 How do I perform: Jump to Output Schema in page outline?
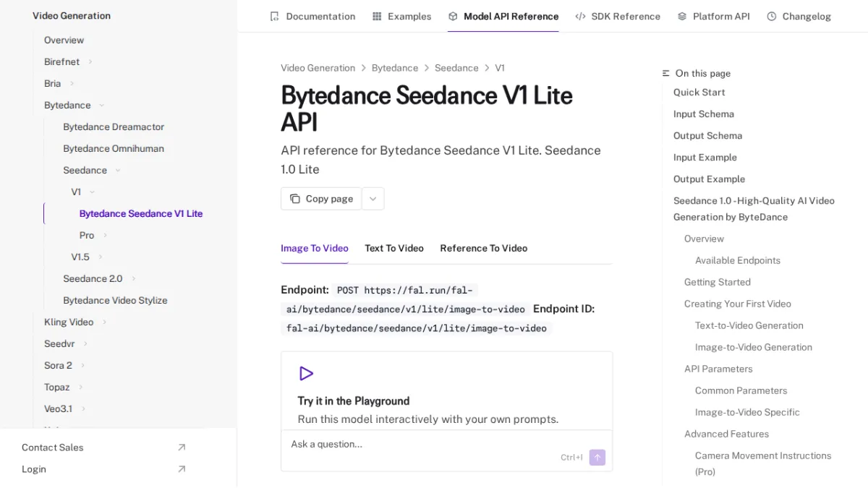pos(708,135)
